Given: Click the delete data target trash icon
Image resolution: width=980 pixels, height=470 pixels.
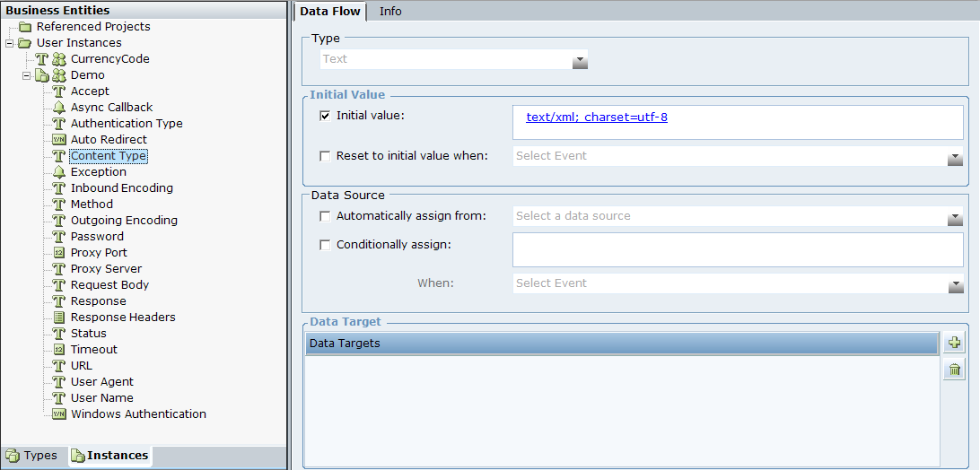Looking at the screenshot, I should pos(954,369).
